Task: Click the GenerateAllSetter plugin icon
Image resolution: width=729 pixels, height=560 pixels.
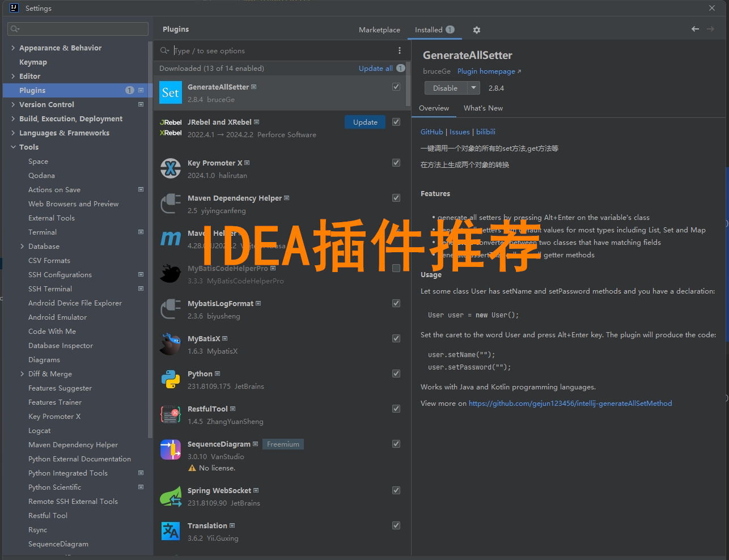Action: coord(171,93)
